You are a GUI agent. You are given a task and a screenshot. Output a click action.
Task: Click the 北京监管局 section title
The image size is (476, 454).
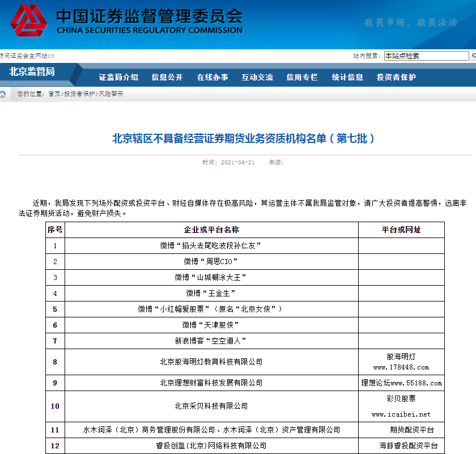click(32, 71)
